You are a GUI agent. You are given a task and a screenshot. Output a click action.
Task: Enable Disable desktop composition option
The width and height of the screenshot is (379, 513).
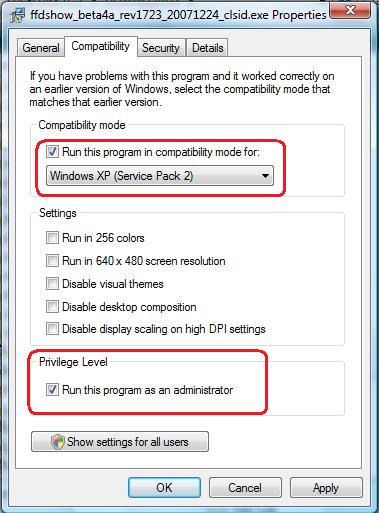click(52, 306)
